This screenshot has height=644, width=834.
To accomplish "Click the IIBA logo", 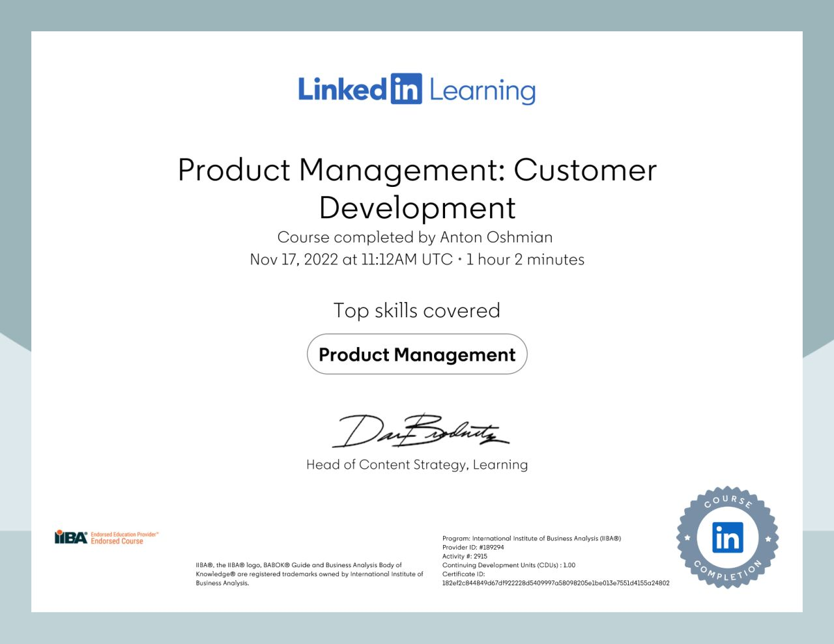I will (x=71, y=537).
